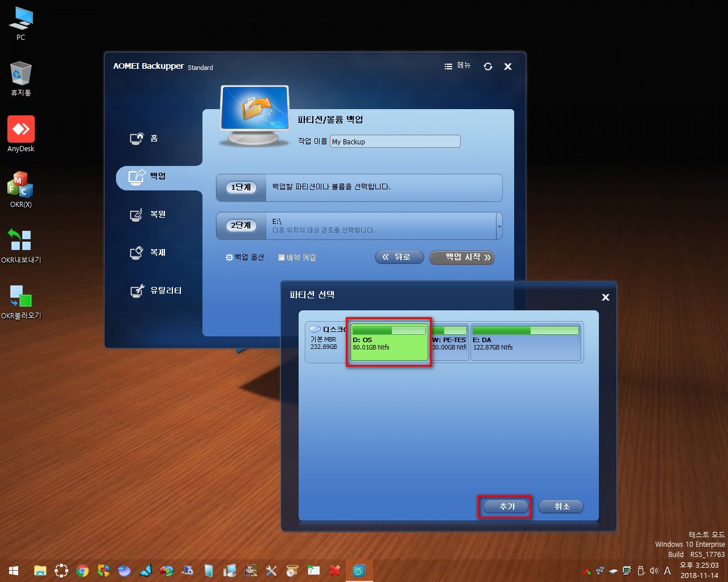Screen dimensions: 728x582
Task: Close the AOMEI Backupper main window
Action: (x=508, y=66)
